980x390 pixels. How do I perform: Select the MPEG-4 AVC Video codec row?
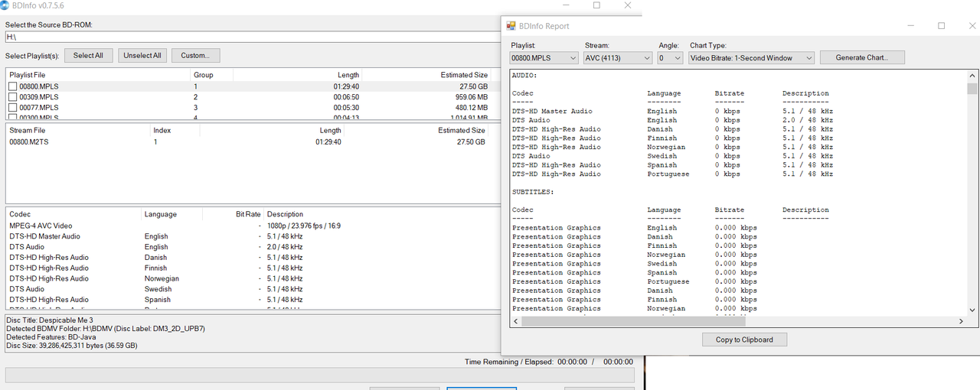point(251,226)
